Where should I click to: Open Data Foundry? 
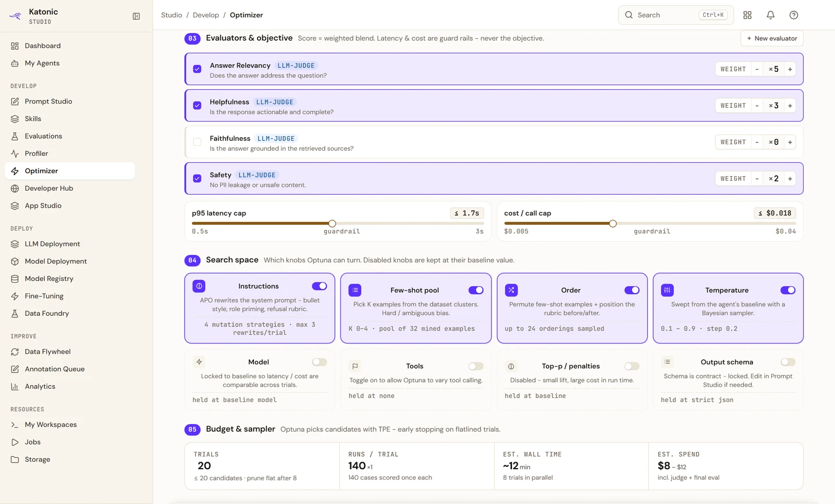[x=70, y=313]
